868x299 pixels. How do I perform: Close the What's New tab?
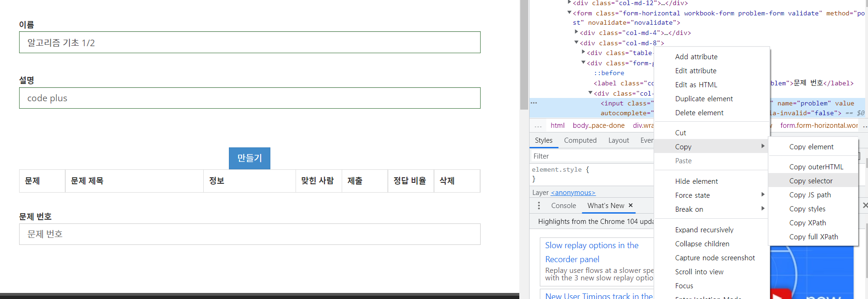[x=631, y=205]
